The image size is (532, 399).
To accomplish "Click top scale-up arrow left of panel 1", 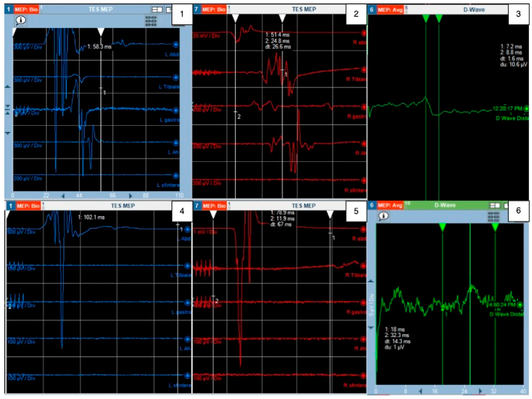I will pyautogui.click(x=8, y=86).
